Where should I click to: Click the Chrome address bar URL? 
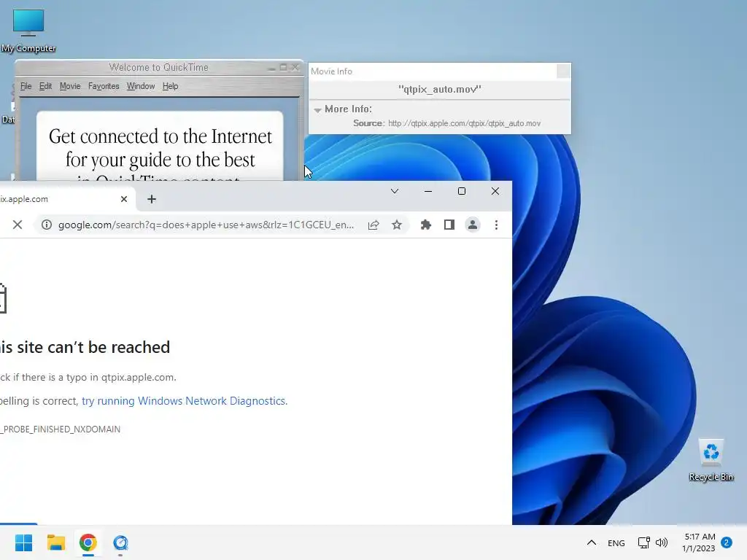tap(206, 225)
